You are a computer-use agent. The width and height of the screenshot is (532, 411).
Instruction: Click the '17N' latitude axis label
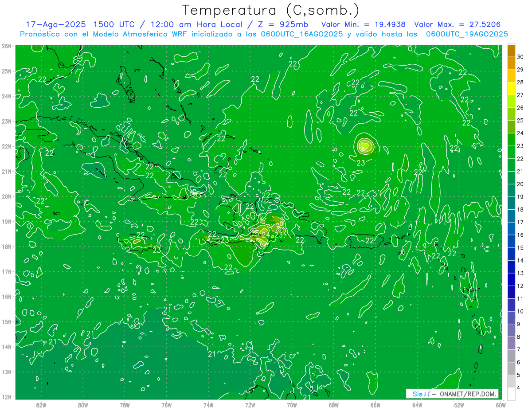click(7, 272)
